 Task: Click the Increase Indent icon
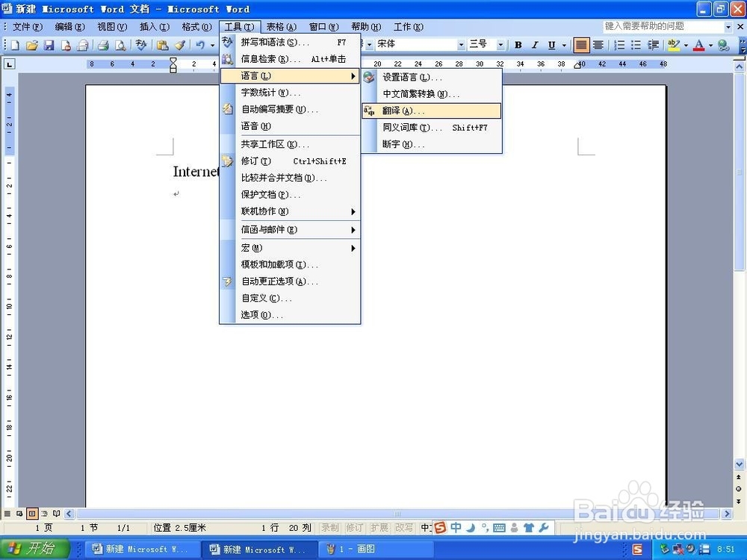653,46
